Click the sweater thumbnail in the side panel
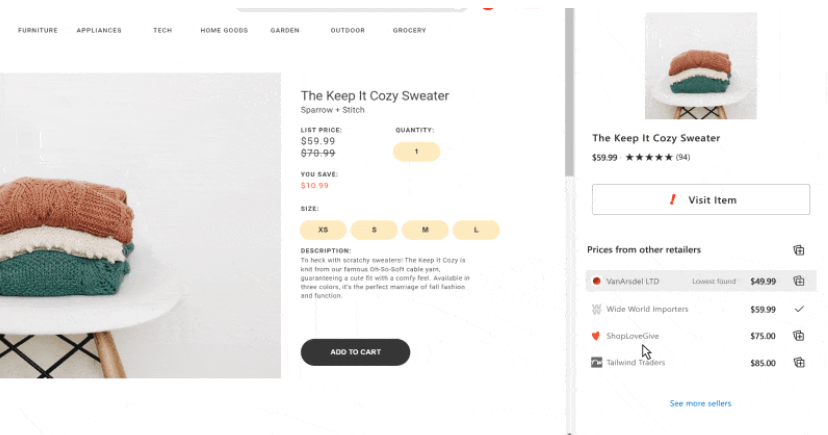828x435 pixels. (701, 66)
